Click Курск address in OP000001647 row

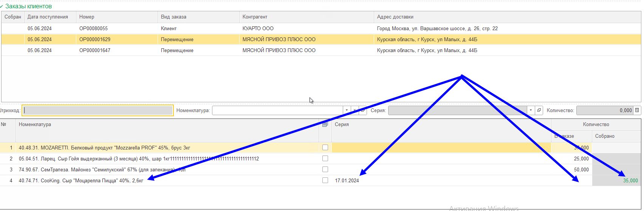[x=427, y=50]
